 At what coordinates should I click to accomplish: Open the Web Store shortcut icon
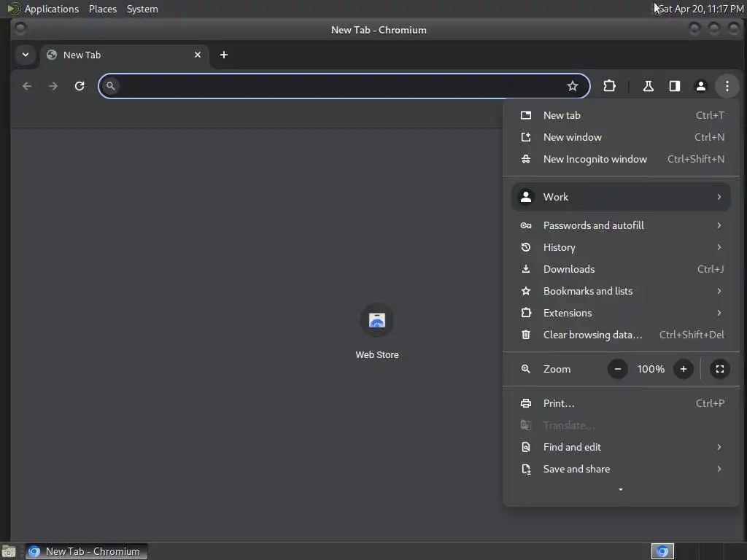click(377, 320)
